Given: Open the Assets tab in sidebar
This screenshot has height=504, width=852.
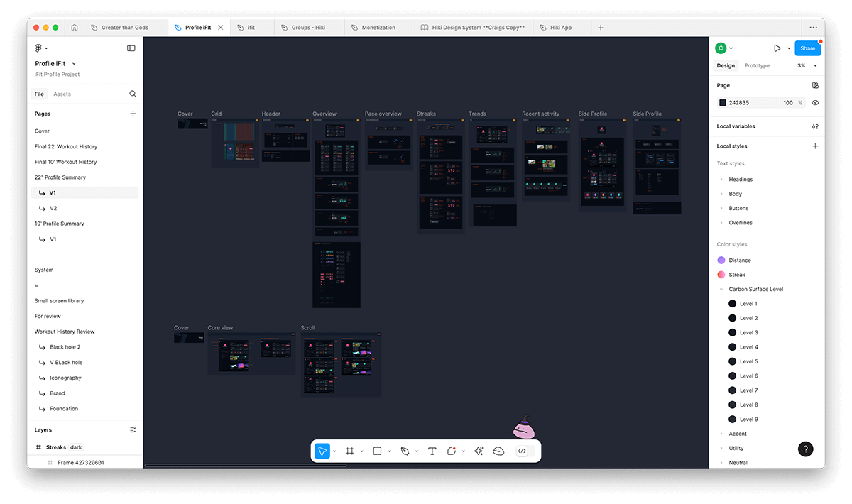Looking at the screenshot, I should click(62, 94).
